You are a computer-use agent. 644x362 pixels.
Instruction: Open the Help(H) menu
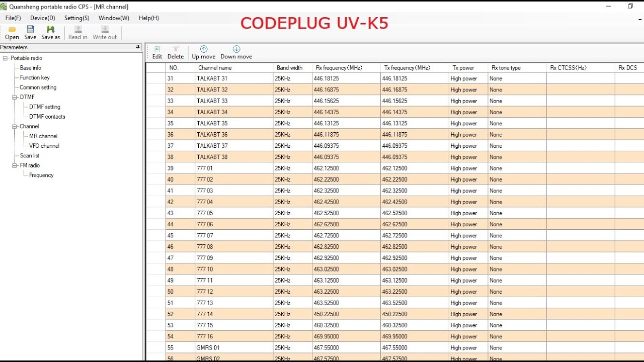[149, 18]
